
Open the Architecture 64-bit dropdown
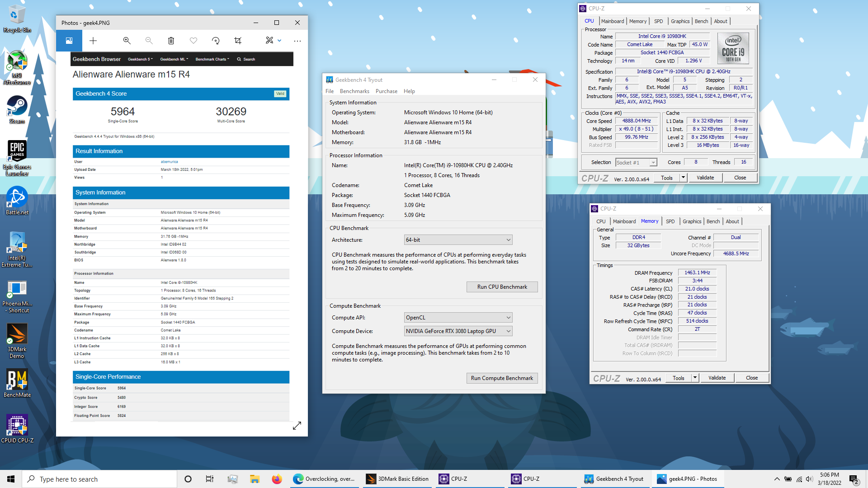coord(458,240)
